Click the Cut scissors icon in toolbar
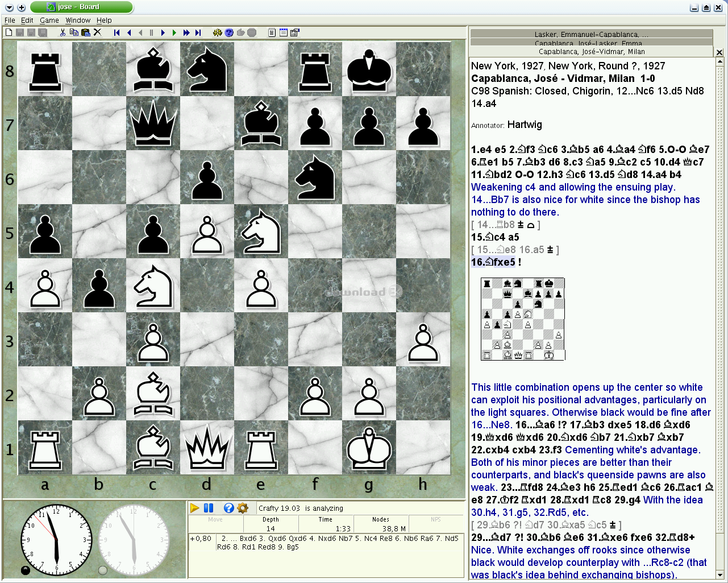The width and height of the screenshot is (728, 583). [63, 32]
